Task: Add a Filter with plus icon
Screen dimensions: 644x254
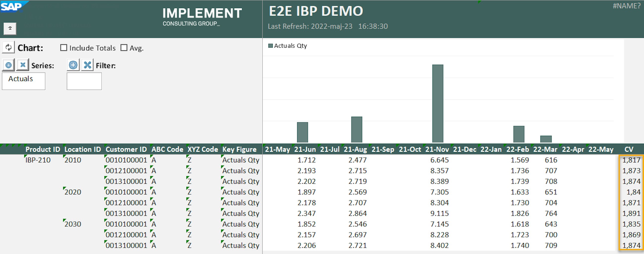Action: (73, 65)
